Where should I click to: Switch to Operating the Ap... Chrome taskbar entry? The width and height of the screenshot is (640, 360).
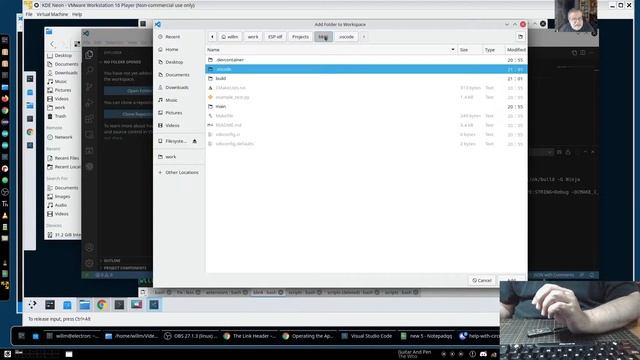point(309,336)
